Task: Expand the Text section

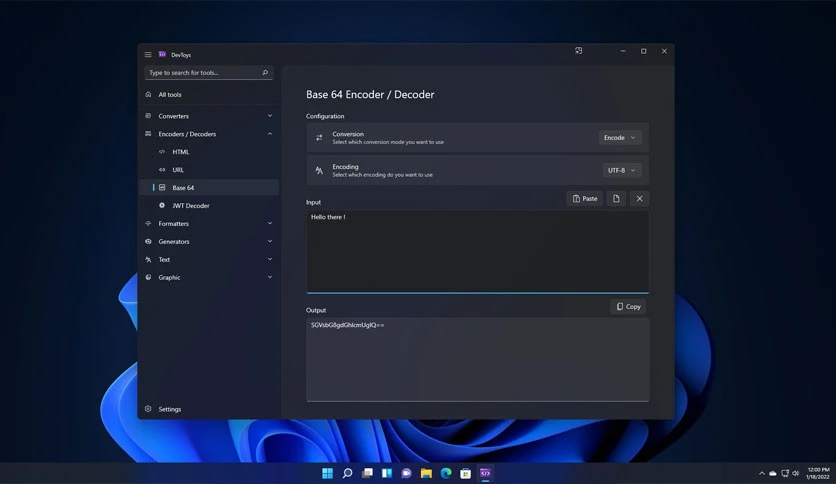Action: coord(270,260)
